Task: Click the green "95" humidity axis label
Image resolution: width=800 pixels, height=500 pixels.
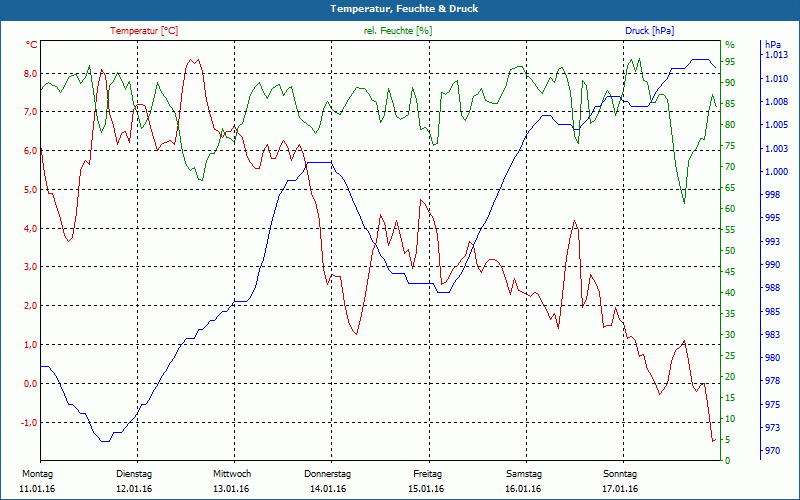Action: tap(730, 62)
